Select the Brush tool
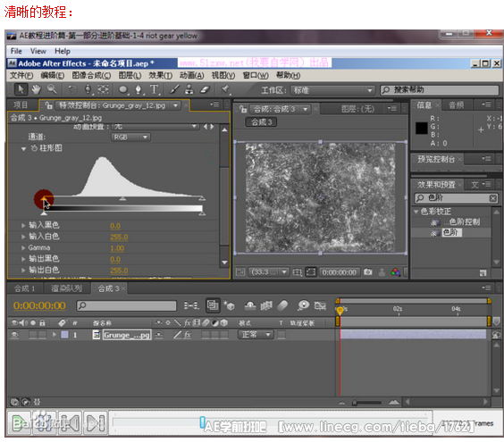Image resolution: width=504 pixels, height=442 pixels. pos(174,89)
